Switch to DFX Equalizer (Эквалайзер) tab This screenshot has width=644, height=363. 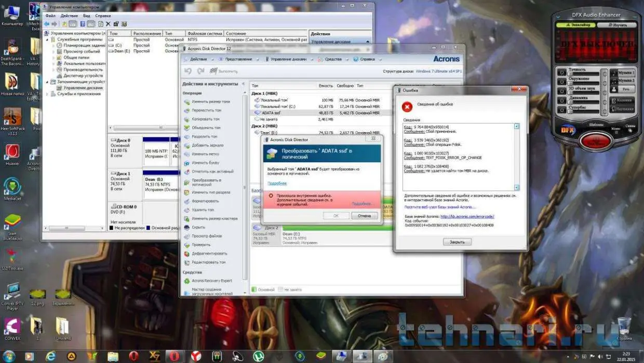(575, 25)
